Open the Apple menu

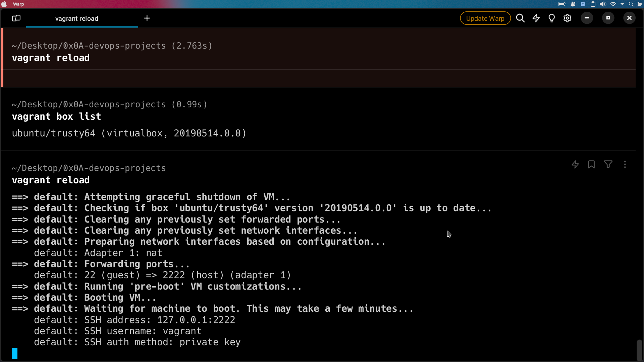[x=4, y=4]
